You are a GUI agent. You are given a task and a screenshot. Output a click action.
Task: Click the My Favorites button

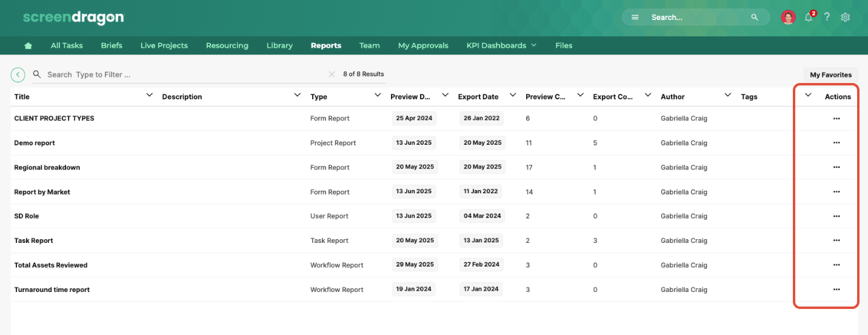tap(830, 75)
